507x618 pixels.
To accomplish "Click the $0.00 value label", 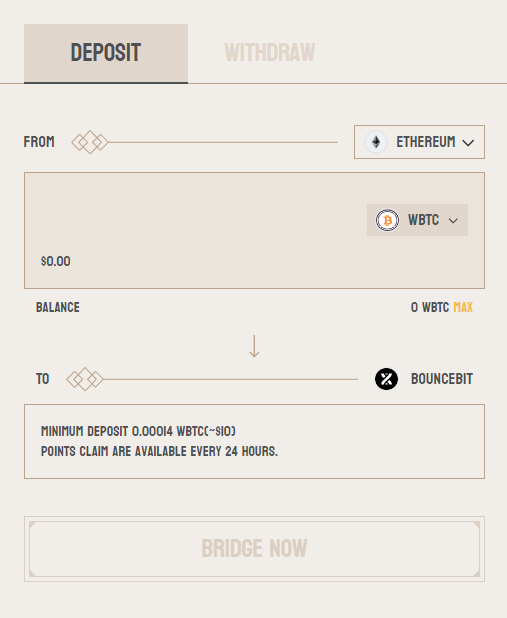I will tap(56, 261).
